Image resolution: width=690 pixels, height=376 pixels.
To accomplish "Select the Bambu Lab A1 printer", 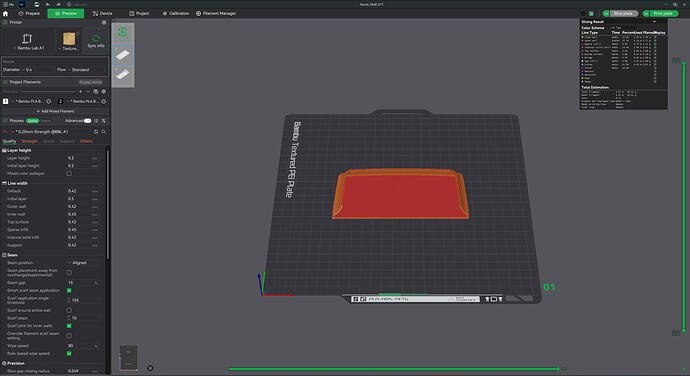I will coord(27,41).
